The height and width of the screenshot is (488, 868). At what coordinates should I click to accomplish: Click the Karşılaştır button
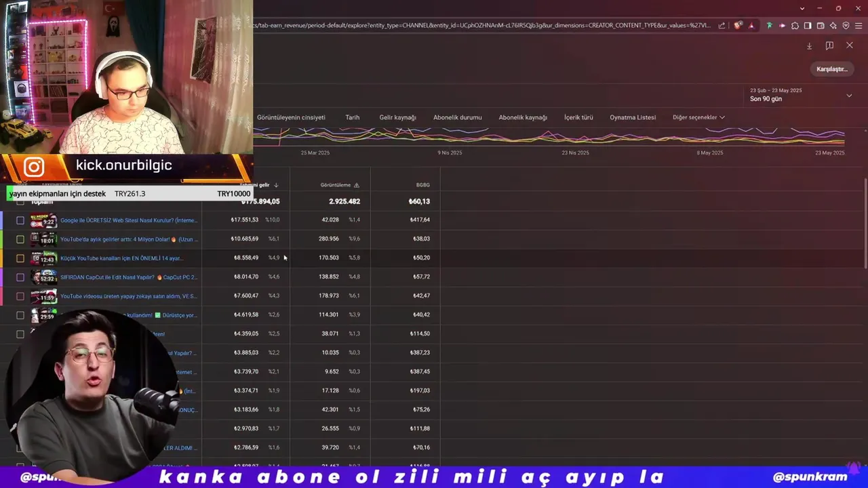click(x=832, y=69)
